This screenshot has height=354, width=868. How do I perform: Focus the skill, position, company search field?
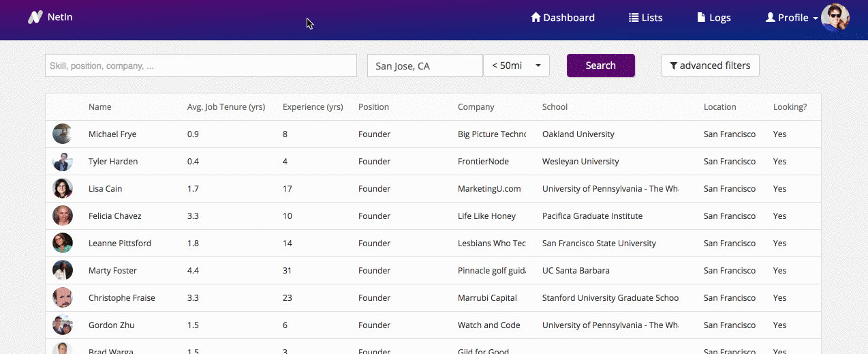201,65
